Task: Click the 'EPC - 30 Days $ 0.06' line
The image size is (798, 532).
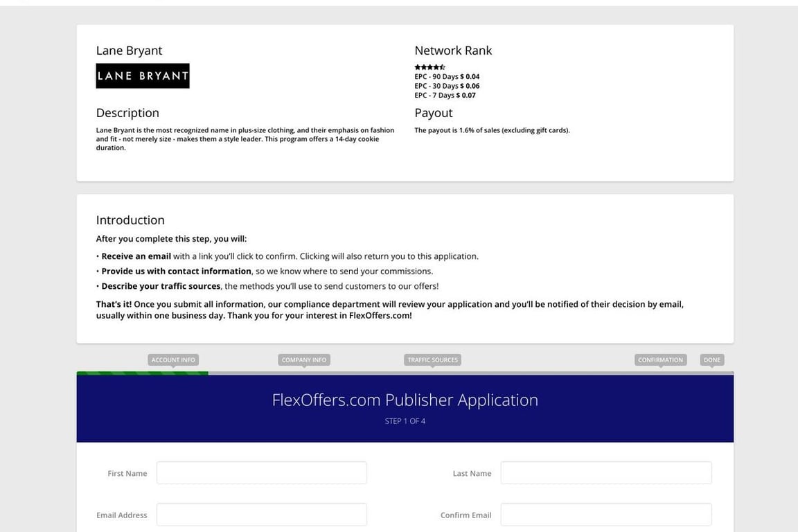Action: [x=447, y=86]
